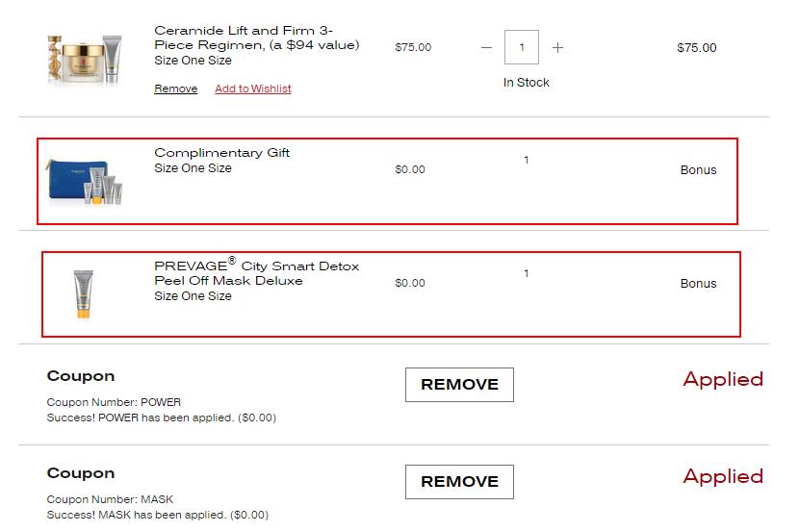The image size is (800, 532).
Task: Click the quantity input field
Action: pos(522,47)
